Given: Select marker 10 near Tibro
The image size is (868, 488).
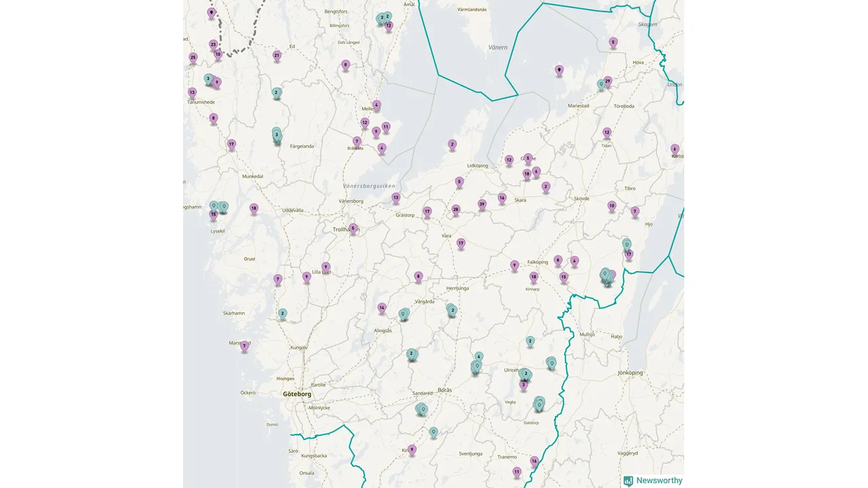Looking at the screenshot, I should (612, 206).
